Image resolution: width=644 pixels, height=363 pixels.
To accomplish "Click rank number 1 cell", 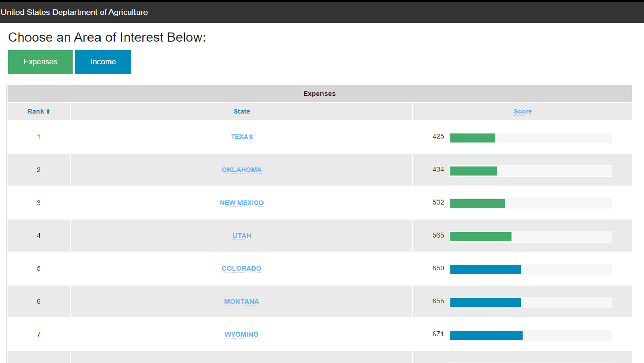I will point(39,137).
